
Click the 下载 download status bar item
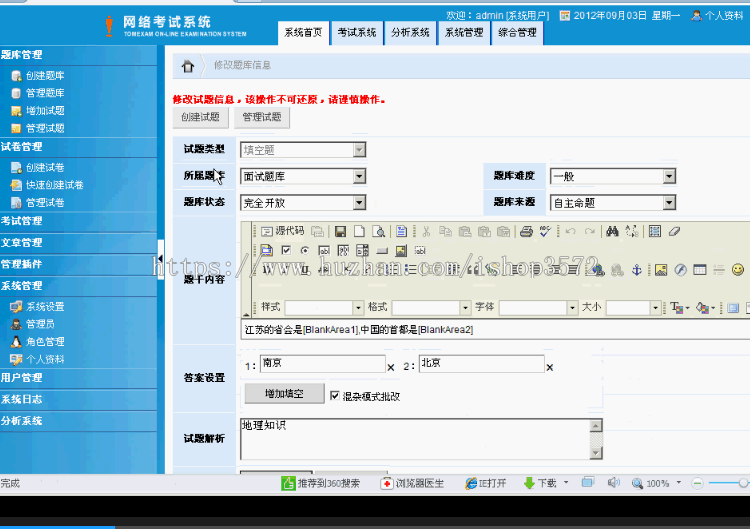pos(546,484)
